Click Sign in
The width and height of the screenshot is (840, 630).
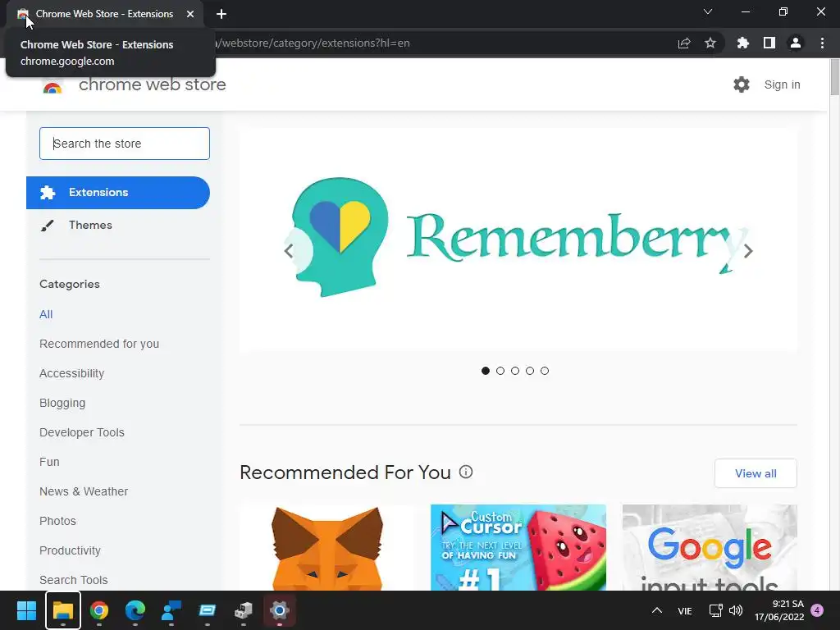click(x=782, y=84)
